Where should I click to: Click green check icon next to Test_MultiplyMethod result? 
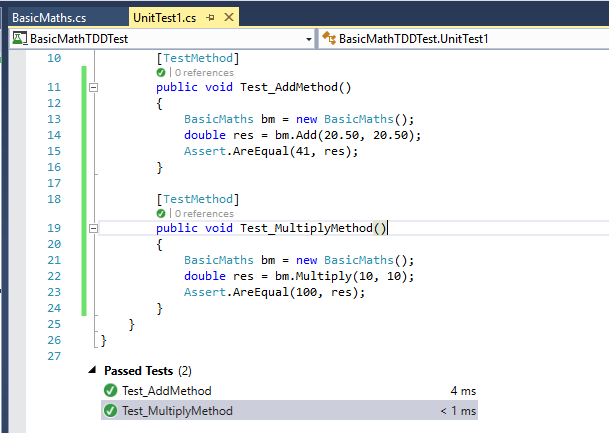(110, 410)
